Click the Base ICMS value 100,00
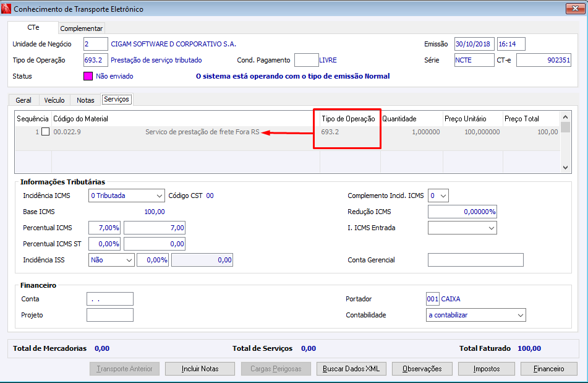 pos(155,212)
